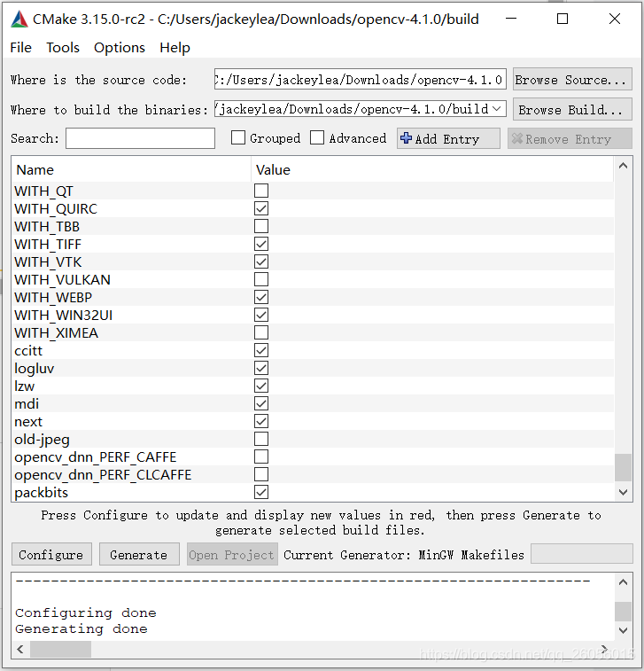Click the Value column header

point(432,170)
